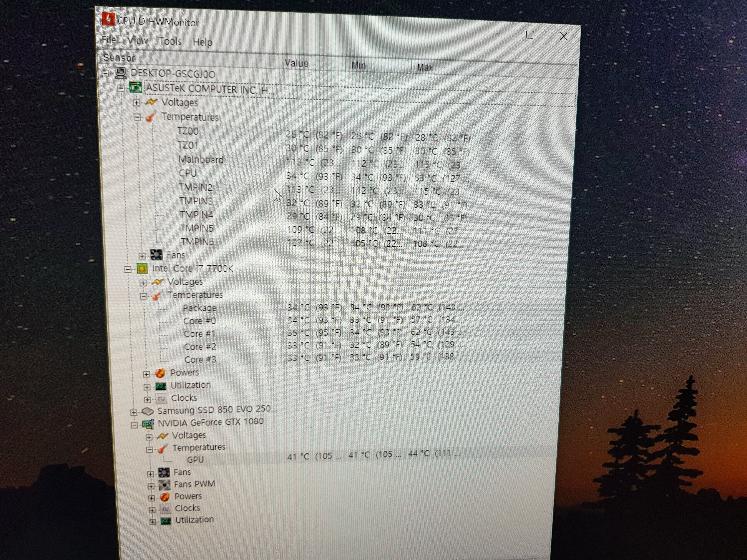Expand the Samsung SSD 850 EVO node

coord(134,412)
